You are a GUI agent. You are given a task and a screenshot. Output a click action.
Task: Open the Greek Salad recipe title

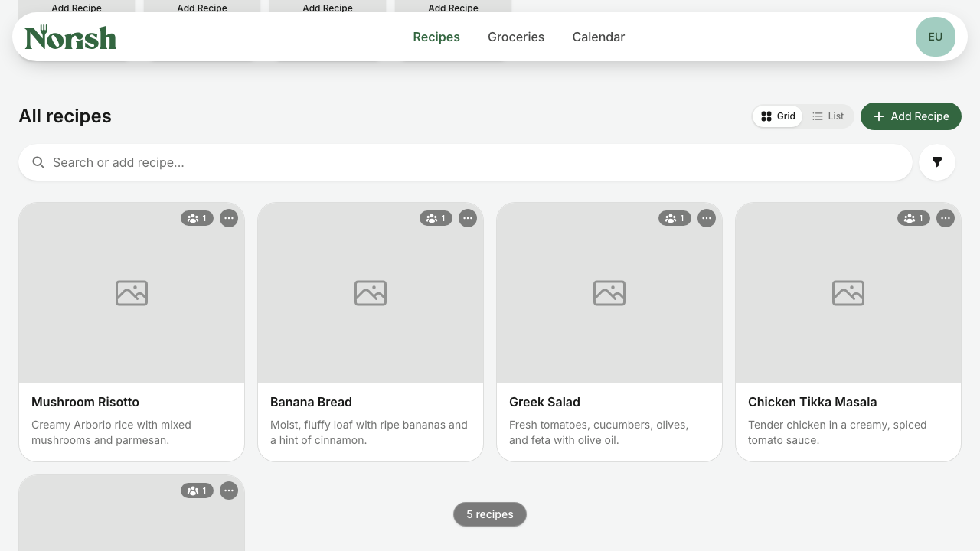(x=544, y=402)
